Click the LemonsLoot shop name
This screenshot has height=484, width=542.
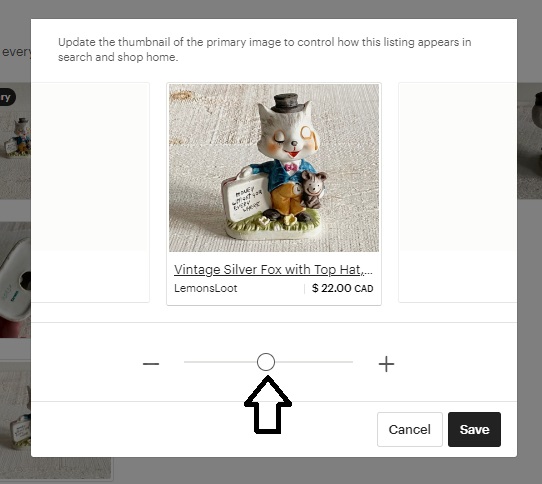click(206, 288)
